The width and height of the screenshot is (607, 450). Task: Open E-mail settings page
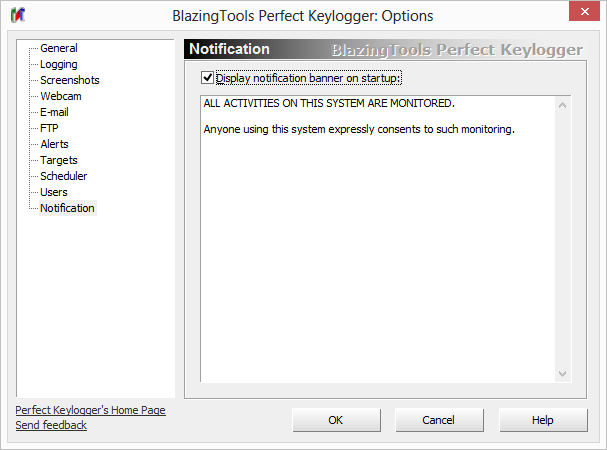tap(56, 112)
